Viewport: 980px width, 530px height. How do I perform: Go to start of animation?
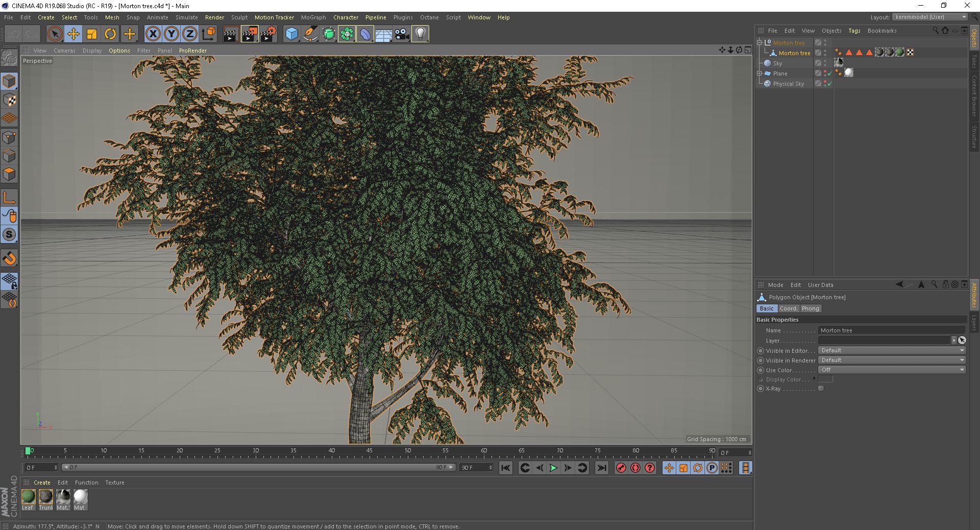click(x=505, y=468)
